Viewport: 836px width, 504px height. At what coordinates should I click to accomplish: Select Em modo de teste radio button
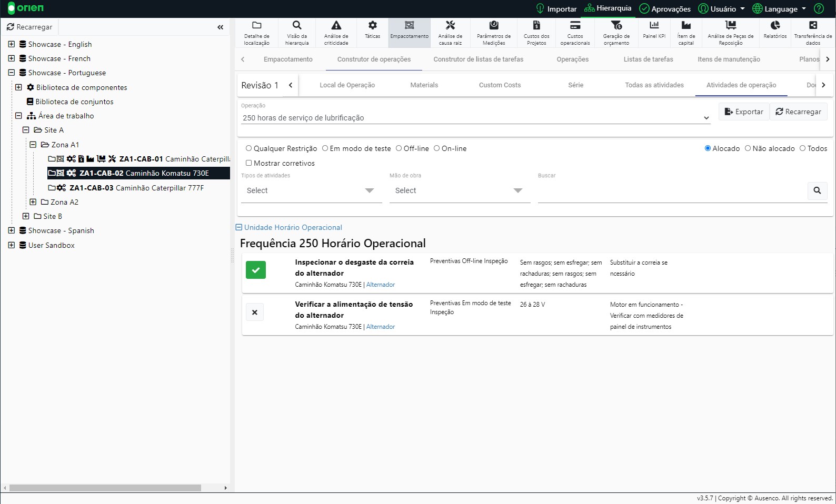325,148
